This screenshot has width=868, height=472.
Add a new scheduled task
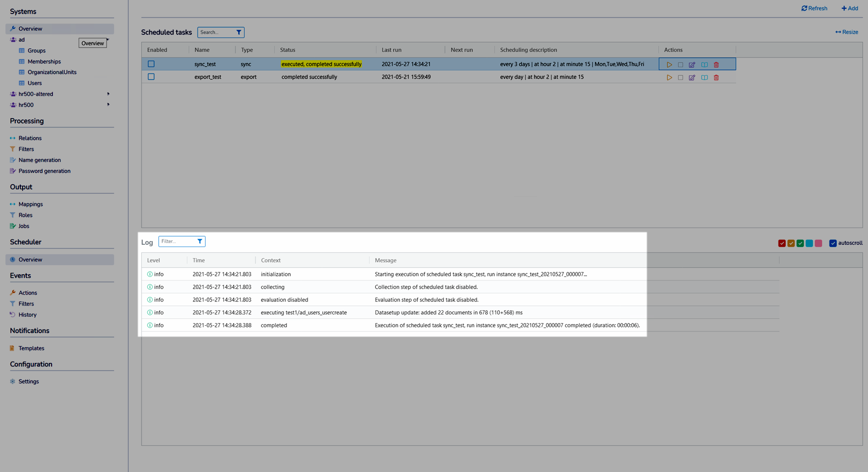(849, 8)
